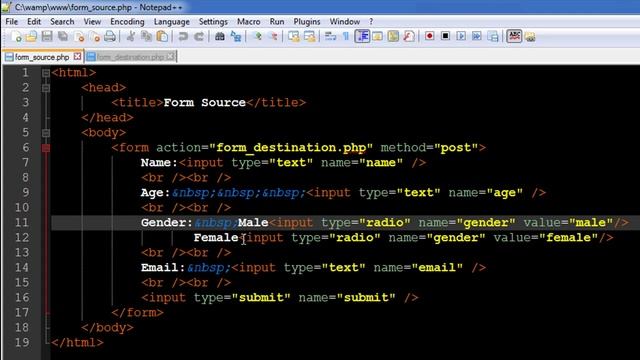Click the Copy toolbar icon

(x=146, y=36)
